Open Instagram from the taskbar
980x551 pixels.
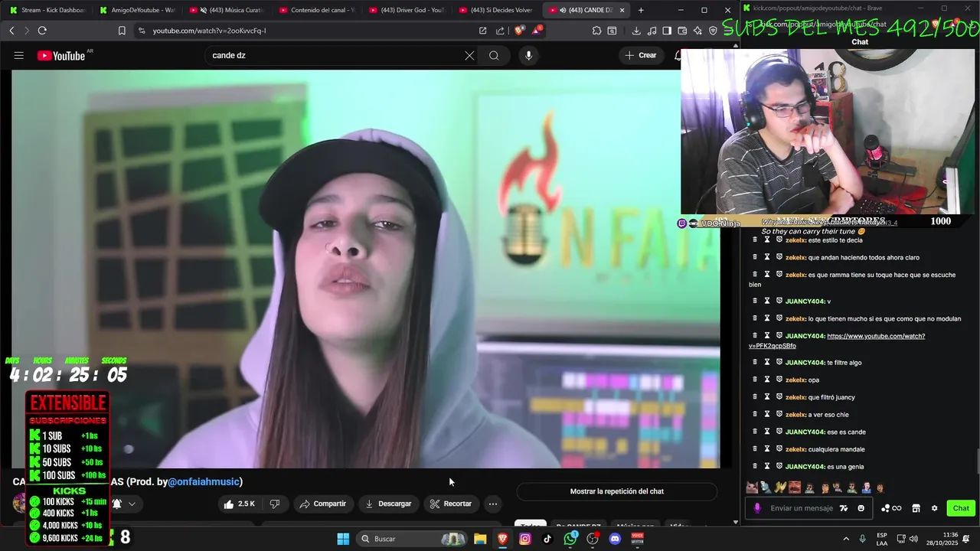(525, 539)
